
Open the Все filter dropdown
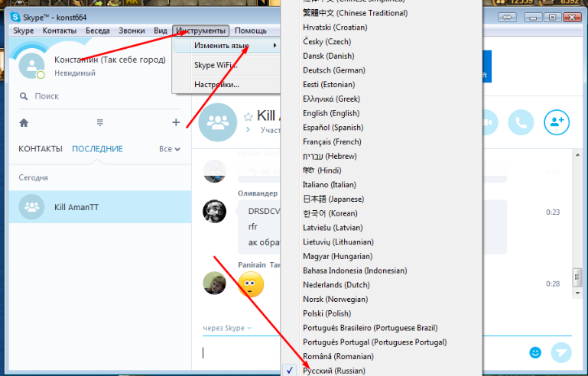click(170, 149)
